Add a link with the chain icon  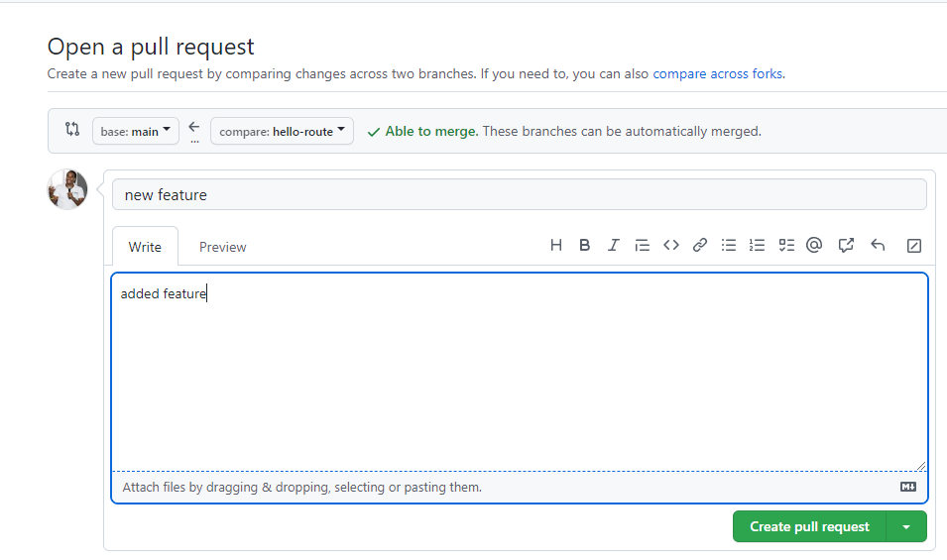700,246
